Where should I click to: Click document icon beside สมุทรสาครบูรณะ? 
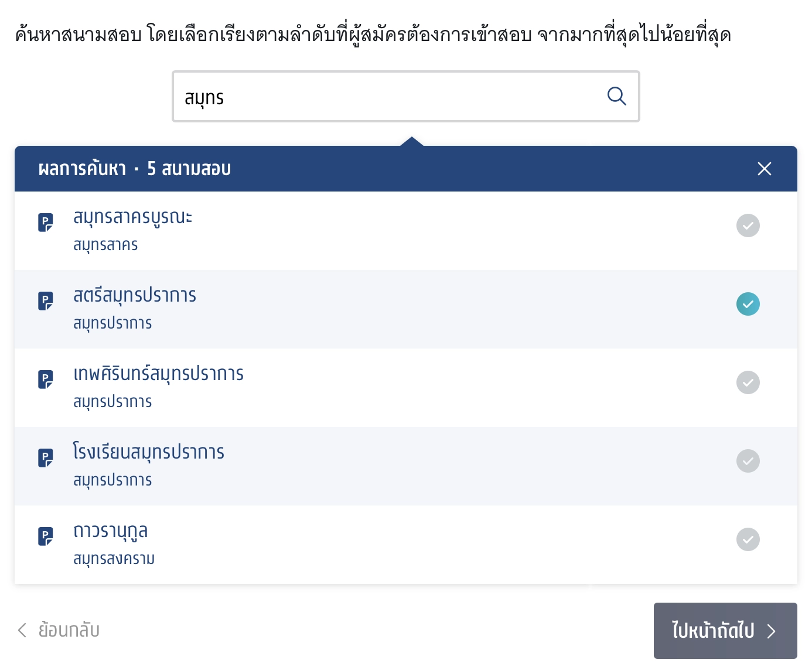46,223
